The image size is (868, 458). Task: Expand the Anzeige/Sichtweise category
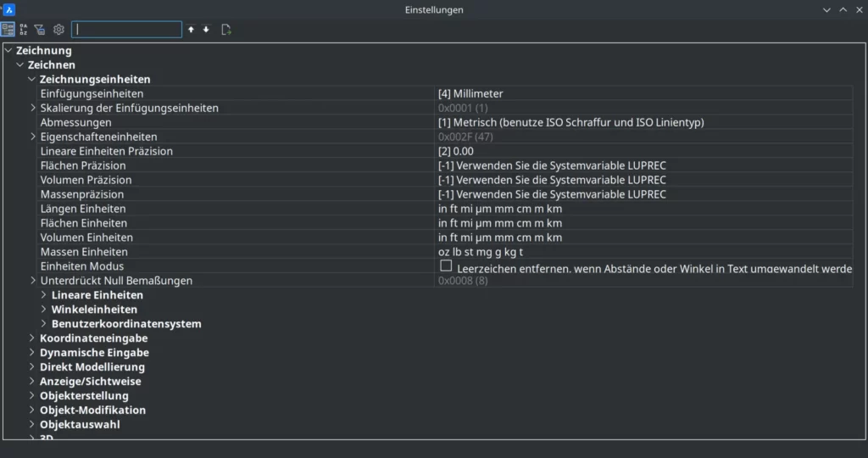tap(31, 382)
